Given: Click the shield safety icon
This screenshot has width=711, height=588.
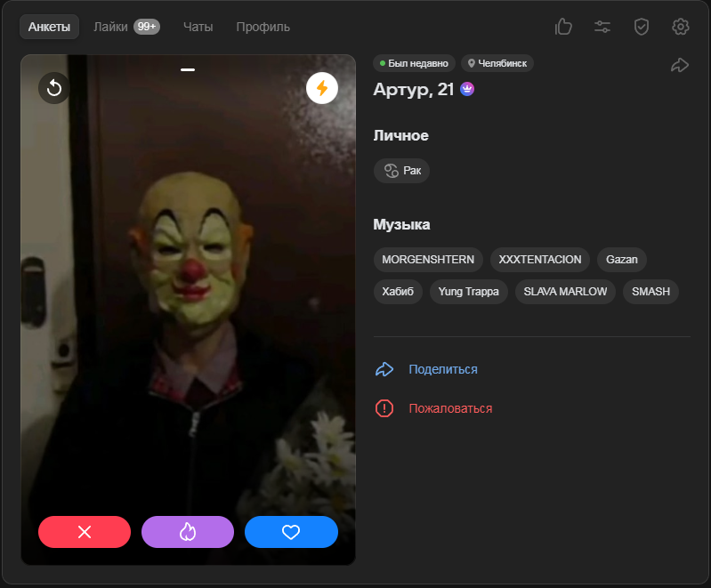Looking at the screenshot, I should (x=642, y=27).
